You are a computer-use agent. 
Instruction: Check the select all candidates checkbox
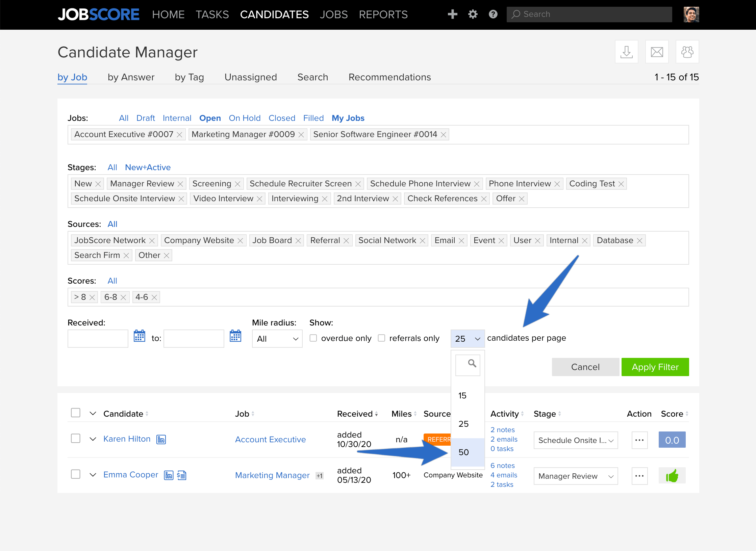click(x=76, y=413)
